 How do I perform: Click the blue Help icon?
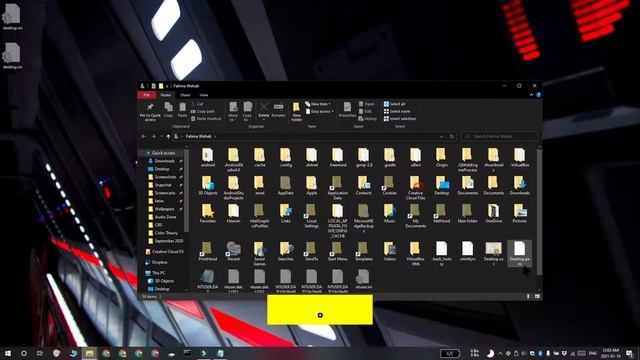538,95
